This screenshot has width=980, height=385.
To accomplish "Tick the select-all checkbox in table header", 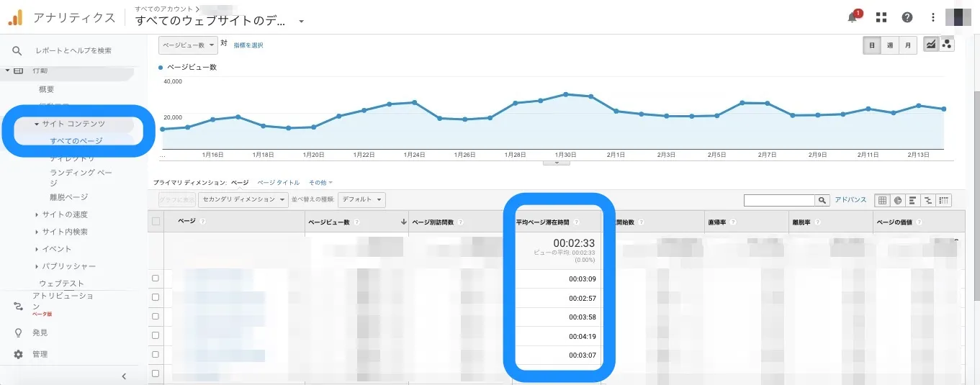I will [156, 222].
